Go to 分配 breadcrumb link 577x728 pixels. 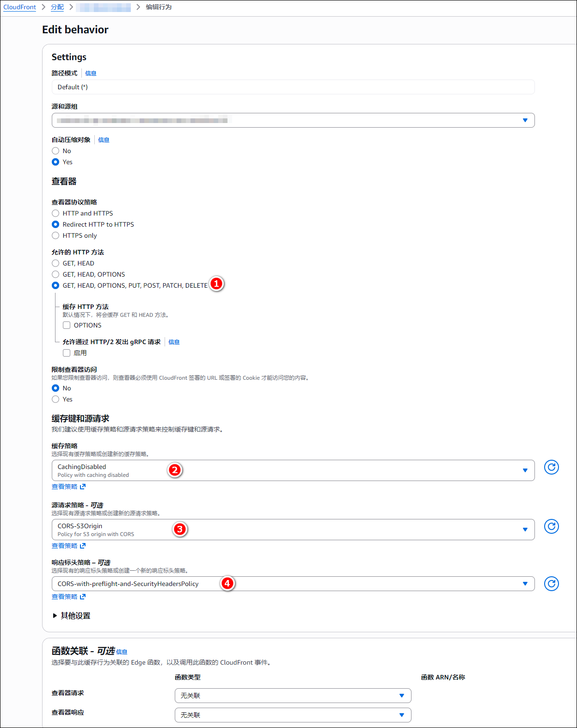tap(57, 7)
